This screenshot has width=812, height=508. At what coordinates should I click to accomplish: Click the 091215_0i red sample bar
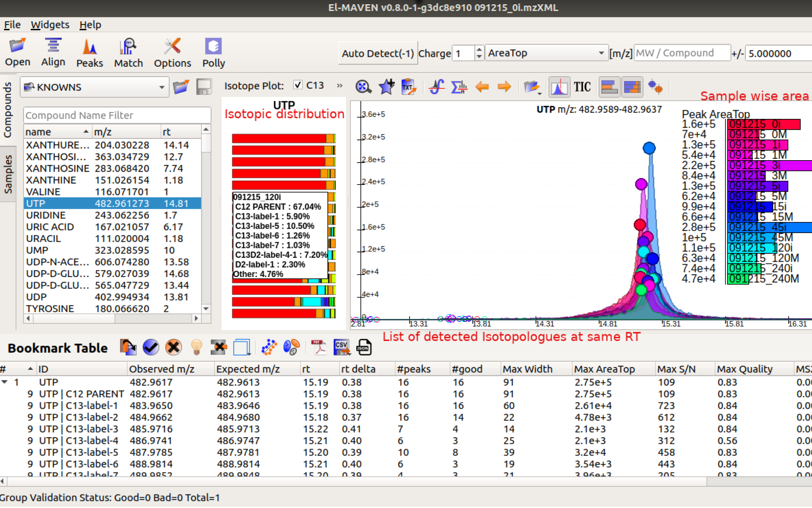tap(764, 124)
